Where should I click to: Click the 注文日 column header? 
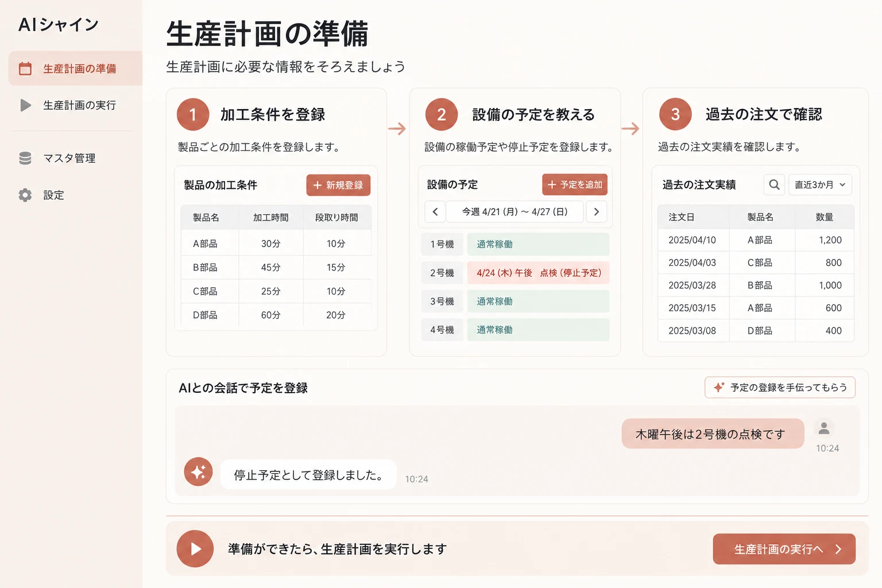pyautogui.click(x=693, y=217)
